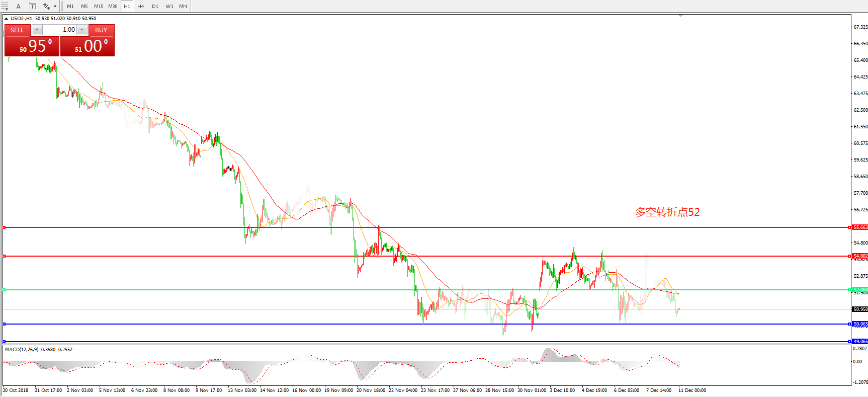
Task: Select the Fibonacci retracement tool icon
Action: tap(5, 6)
